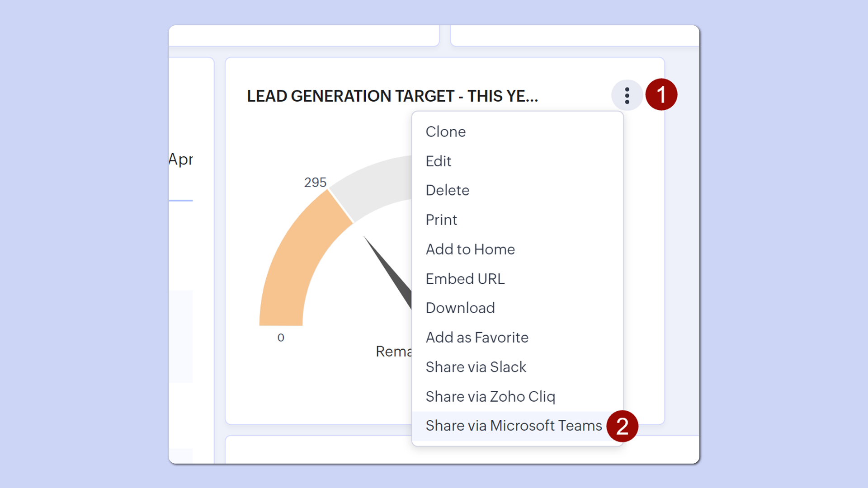
Task: Select Embed URL menu entry
Action: pos(465,279)
